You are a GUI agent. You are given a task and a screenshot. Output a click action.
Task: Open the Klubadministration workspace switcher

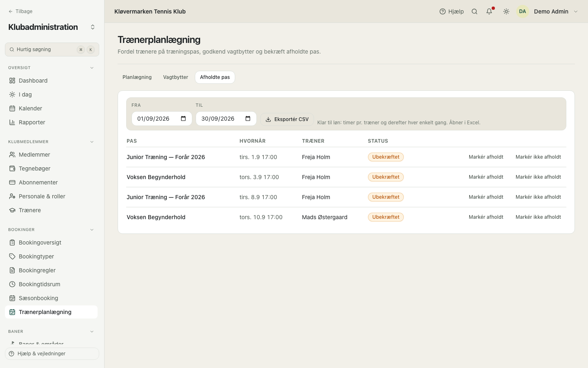click(93, 27)
